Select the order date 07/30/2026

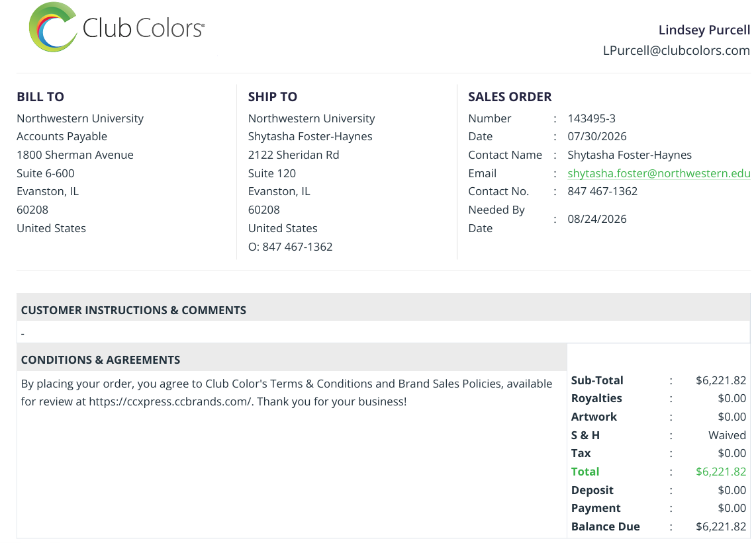(597, 136)
